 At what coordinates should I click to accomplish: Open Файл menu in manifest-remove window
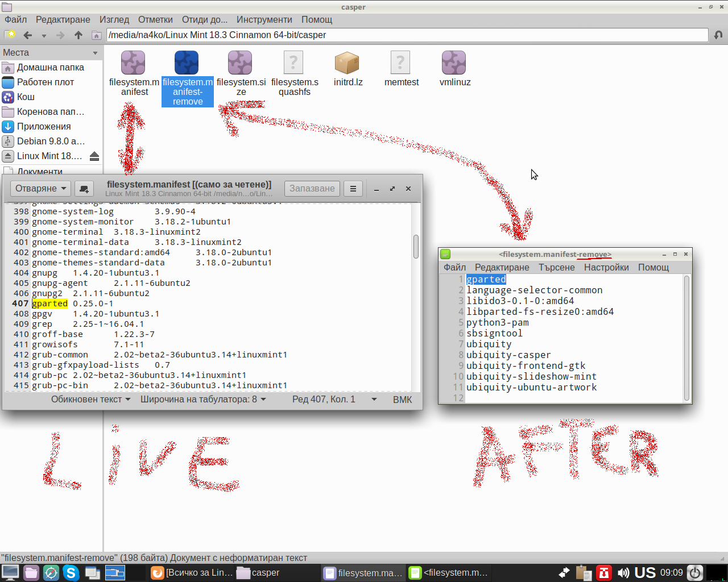(x=455, y=267)
